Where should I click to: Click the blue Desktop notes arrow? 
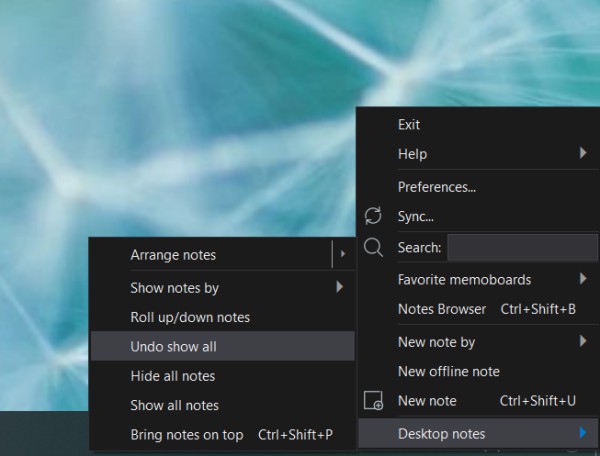coord(583,433)
